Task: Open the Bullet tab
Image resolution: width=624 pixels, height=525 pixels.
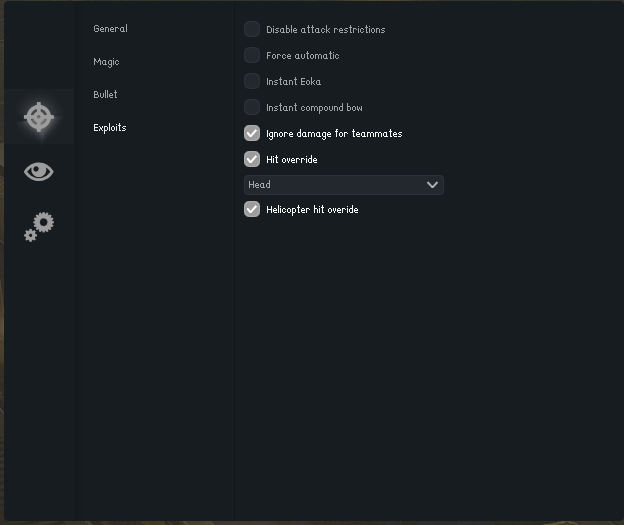Action: coord(105,95)
